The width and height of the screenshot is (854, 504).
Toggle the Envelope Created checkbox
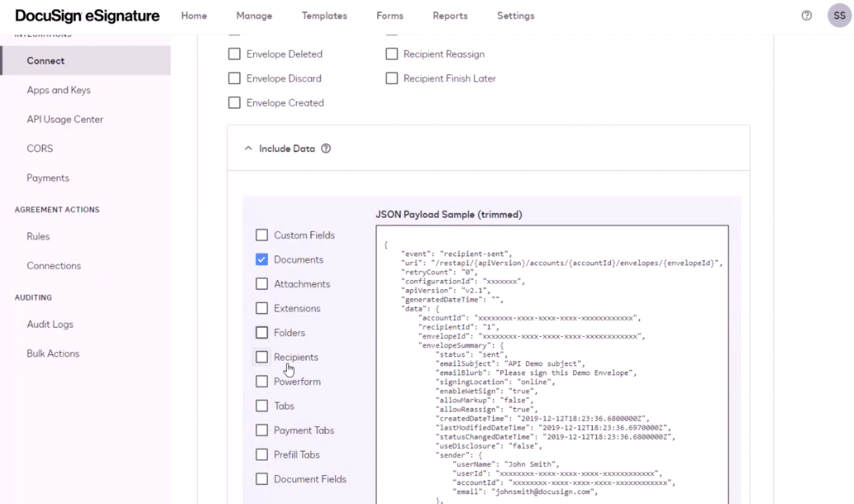[234, 103]
